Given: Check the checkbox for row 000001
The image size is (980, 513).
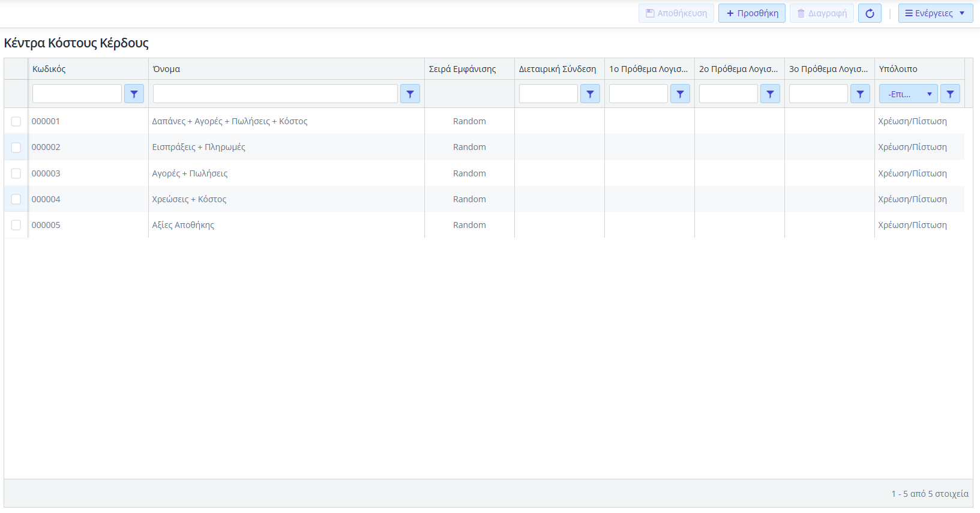Looking at the screenshot, I should point(16,122).
